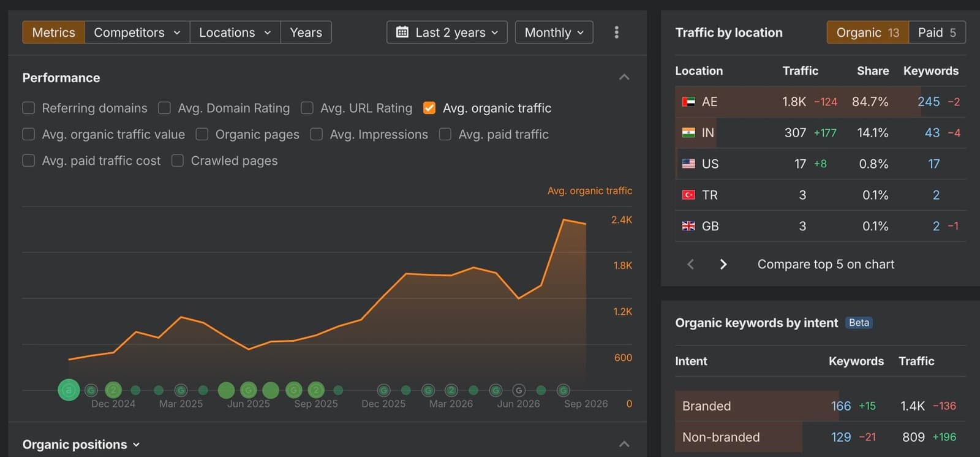Open the 129 Non-branded keywords link

tap(841, 437)
